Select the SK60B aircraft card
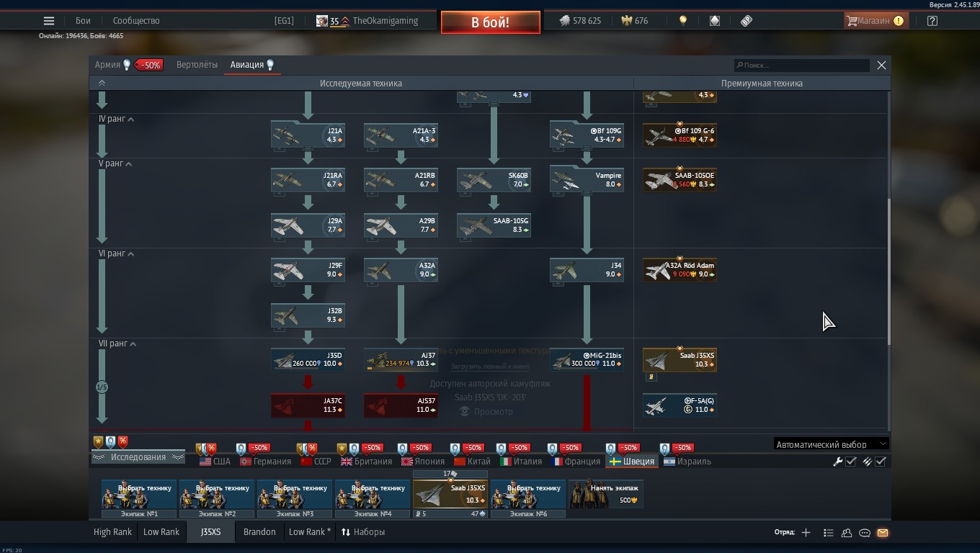Viewport: 980px width, 553px height. pos(494,179)
